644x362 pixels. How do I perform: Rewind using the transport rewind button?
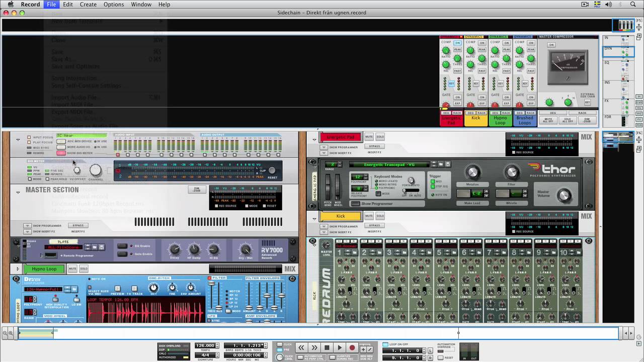(301, 347)
